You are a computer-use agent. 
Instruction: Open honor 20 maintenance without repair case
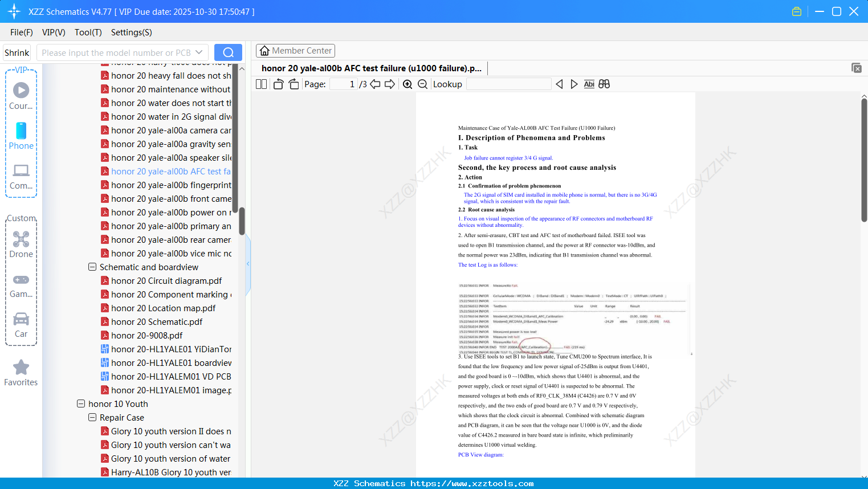coord(166,89)
